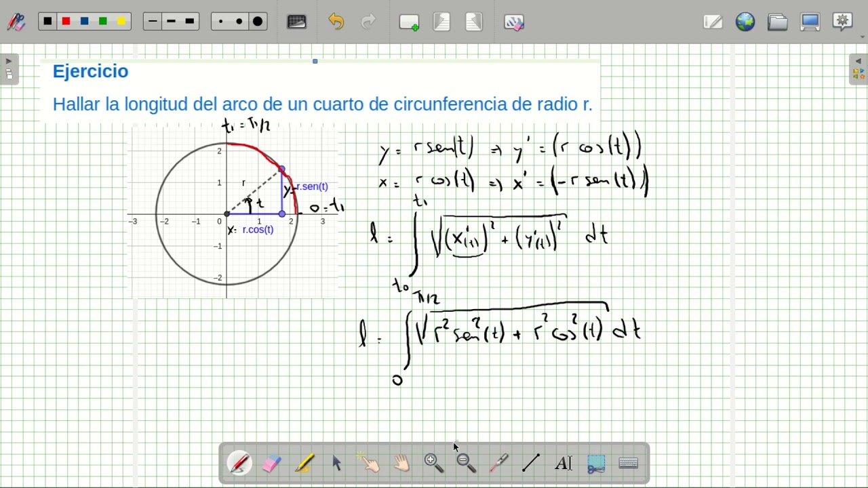Select the yellow pen color

[x=121, y=22]
